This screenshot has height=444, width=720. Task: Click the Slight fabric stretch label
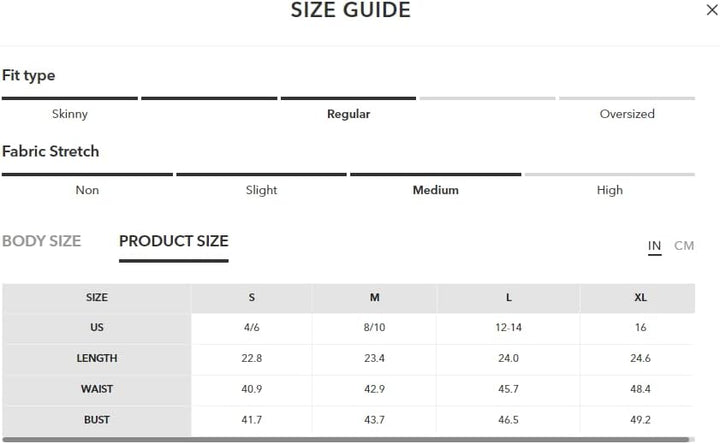[261, 190]
